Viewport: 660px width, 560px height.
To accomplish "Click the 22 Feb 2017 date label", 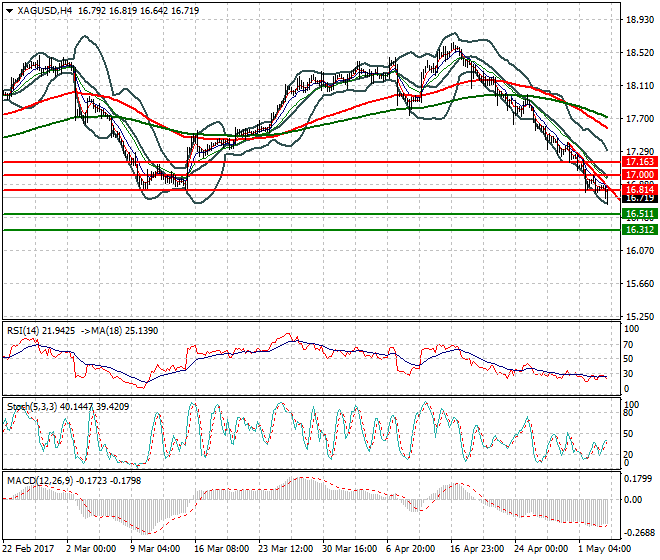I will pyautogui.click(x=28, y=548).
